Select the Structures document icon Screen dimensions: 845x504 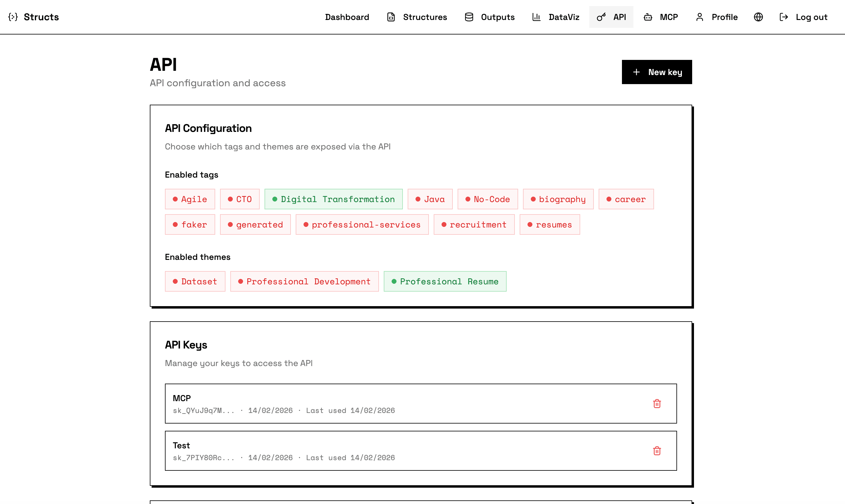tap(391, 17)
